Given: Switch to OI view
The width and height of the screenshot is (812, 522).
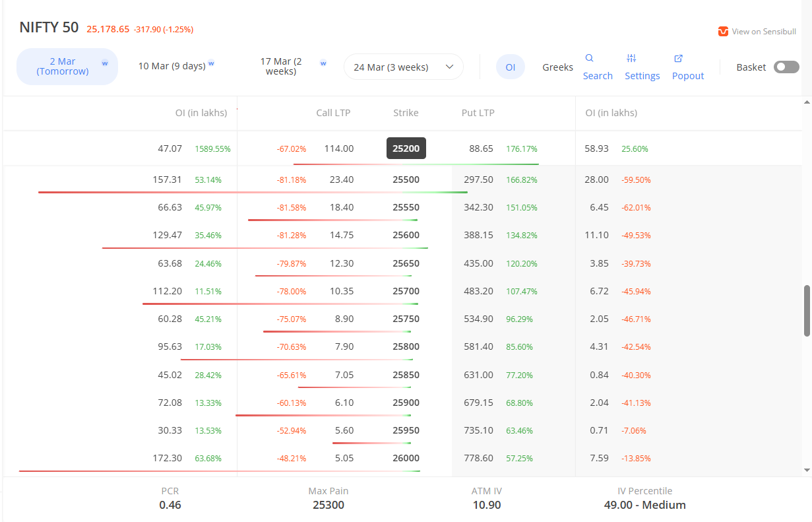Looking at the screenshot, I should [510, 67].
